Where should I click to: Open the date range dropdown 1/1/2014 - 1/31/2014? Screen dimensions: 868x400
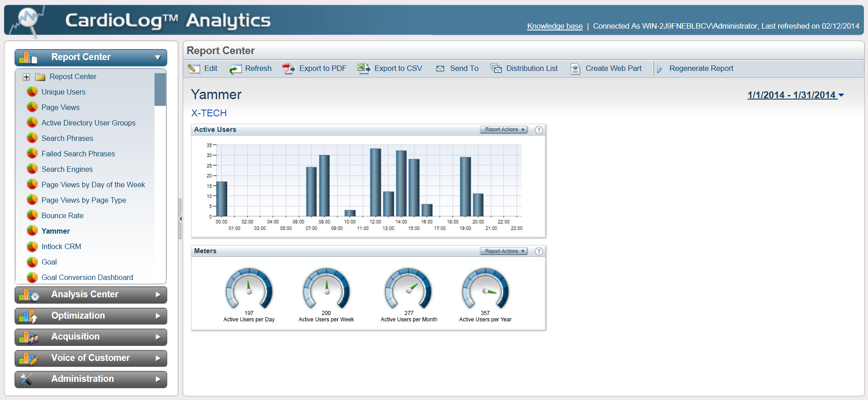tap(796, 95)
